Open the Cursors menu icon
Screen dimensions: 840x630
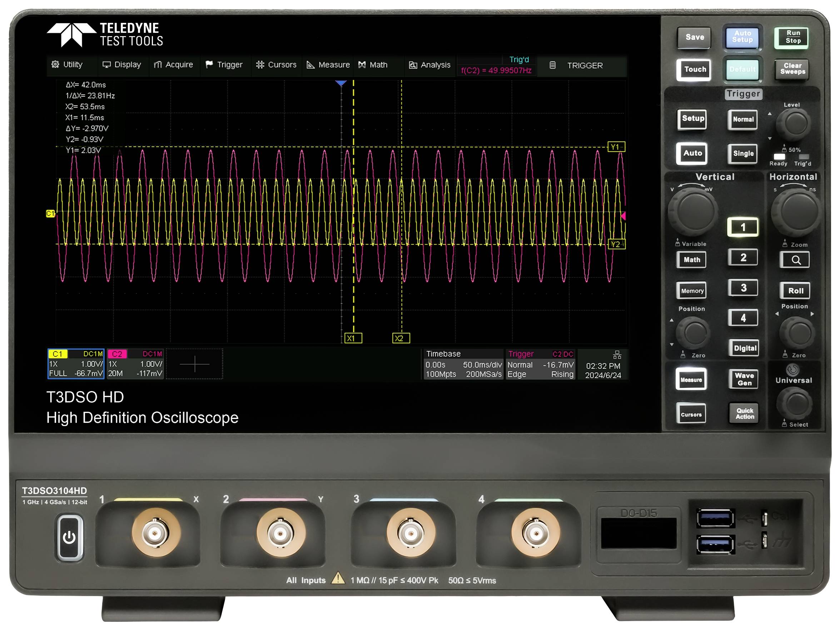coord(261,65)
